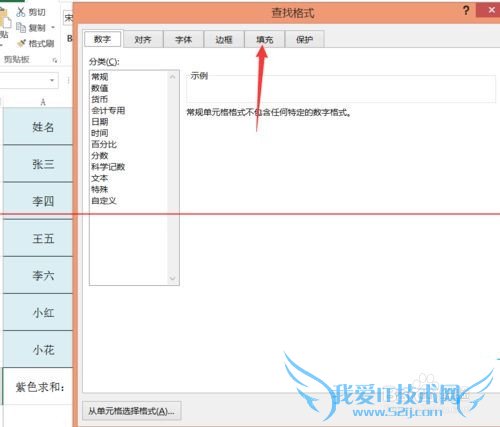The height and width of the screenshot is (427, 500).
Task: Close the 查找格式 dialog
Action: (491, 10)
